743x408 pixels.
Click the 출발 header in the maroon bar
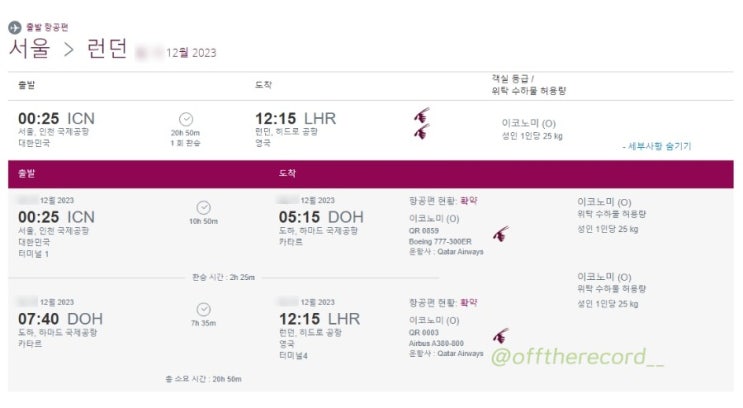(27, 173)
